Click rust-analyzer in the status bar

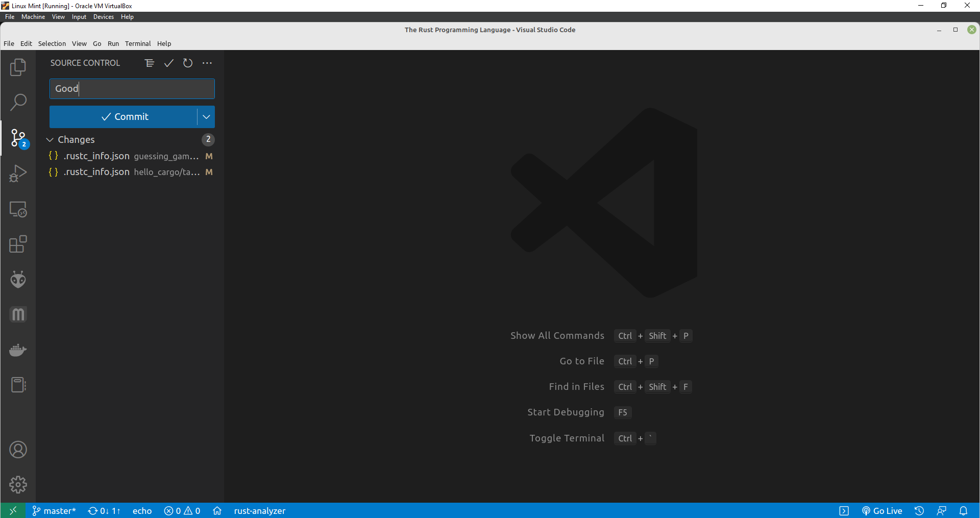[259, 510]
